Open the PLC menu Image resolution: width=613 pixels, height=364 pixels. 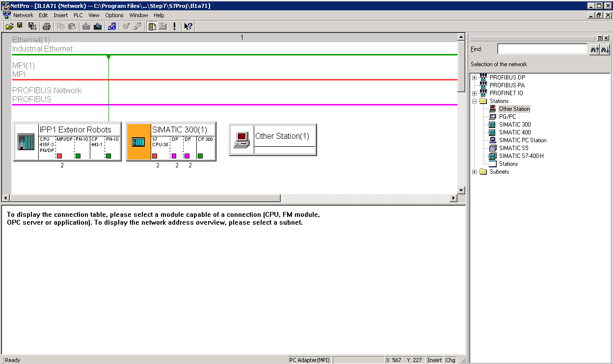coord(78,15)
